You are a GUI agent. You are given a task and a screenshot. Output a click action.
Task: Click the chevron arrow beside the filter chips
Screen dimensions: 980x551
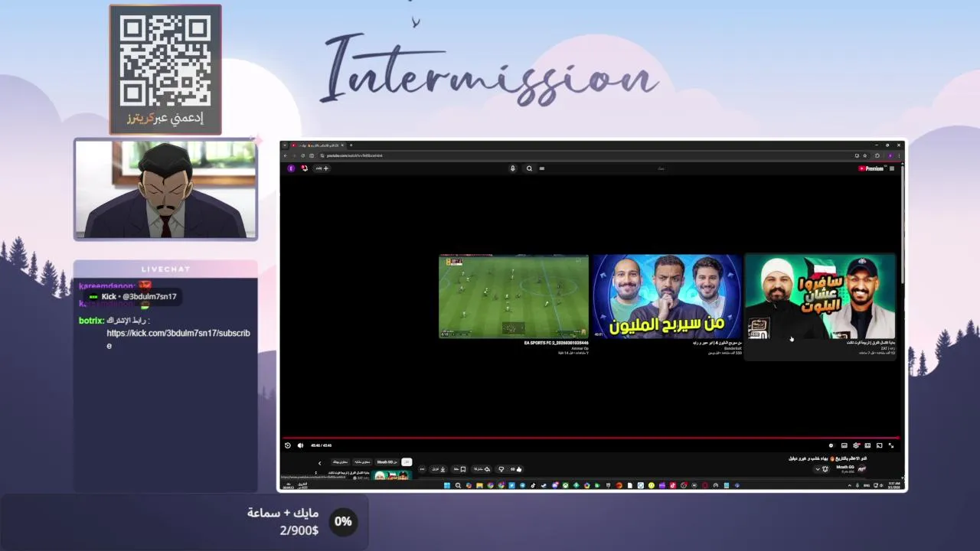tap(320, 463)
